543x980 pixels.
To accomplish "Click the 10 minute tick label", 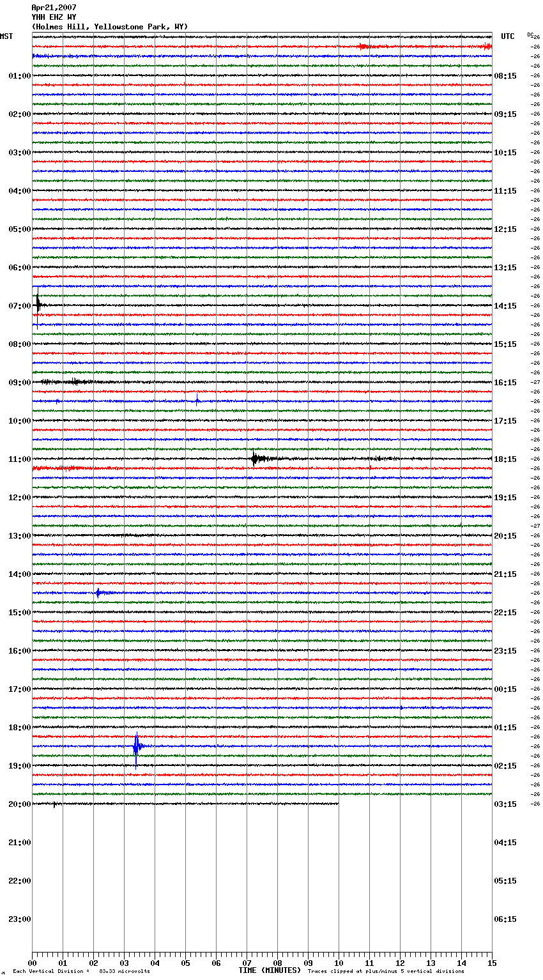I will coord(339,963).
